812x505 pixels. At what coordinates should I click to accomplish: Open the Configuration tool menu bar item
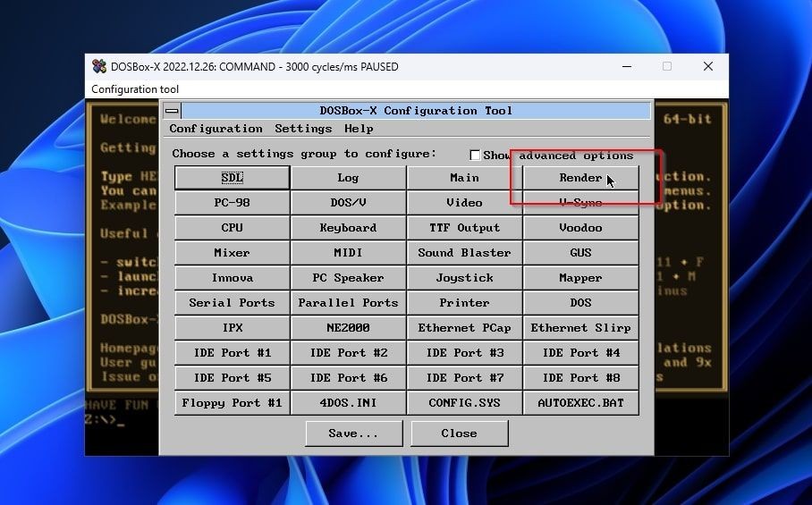pyautogui.click(x=135, y=89)
